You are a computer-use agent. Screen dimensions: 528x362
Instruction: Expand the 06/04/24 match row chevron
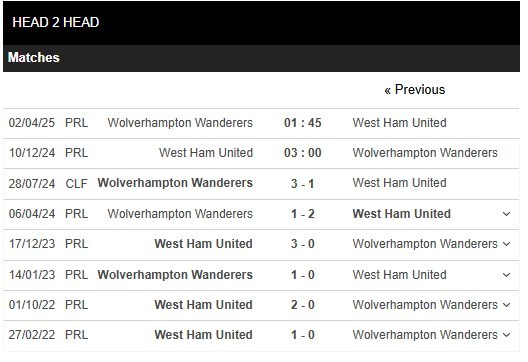[x=506, y=214]
